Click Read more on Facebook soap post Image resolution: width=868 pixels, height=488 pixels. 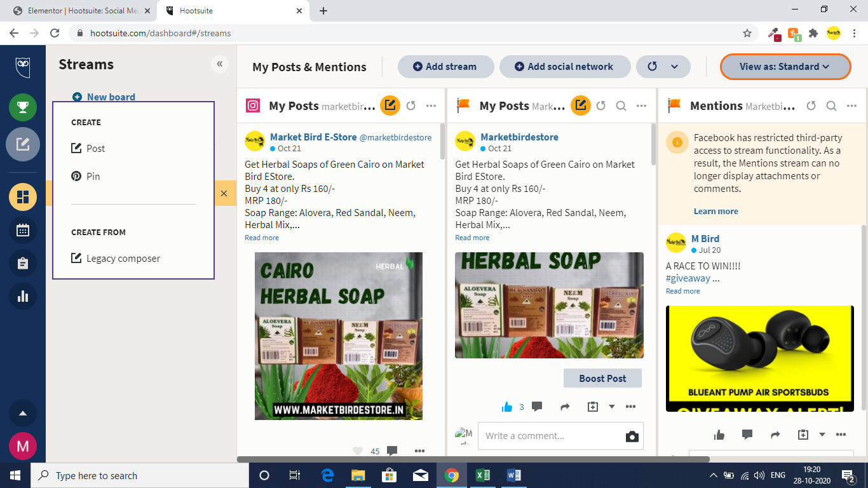point(472,238)
